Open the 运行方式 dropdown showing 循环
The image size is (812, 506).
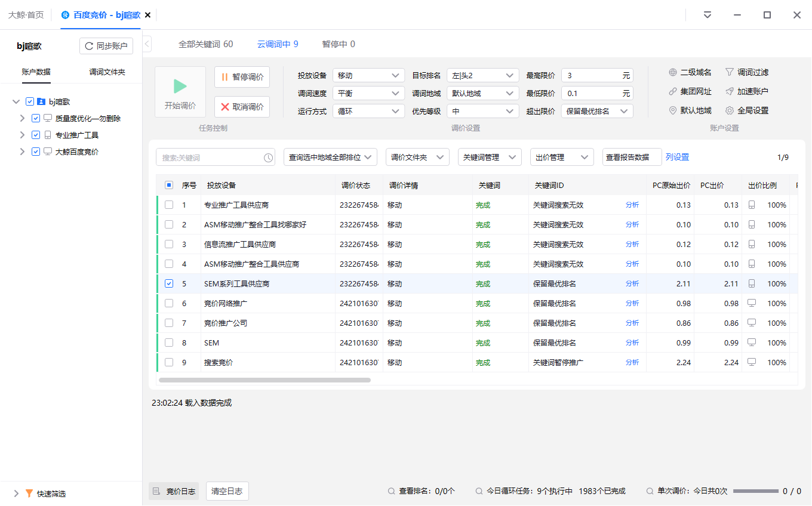369,111
